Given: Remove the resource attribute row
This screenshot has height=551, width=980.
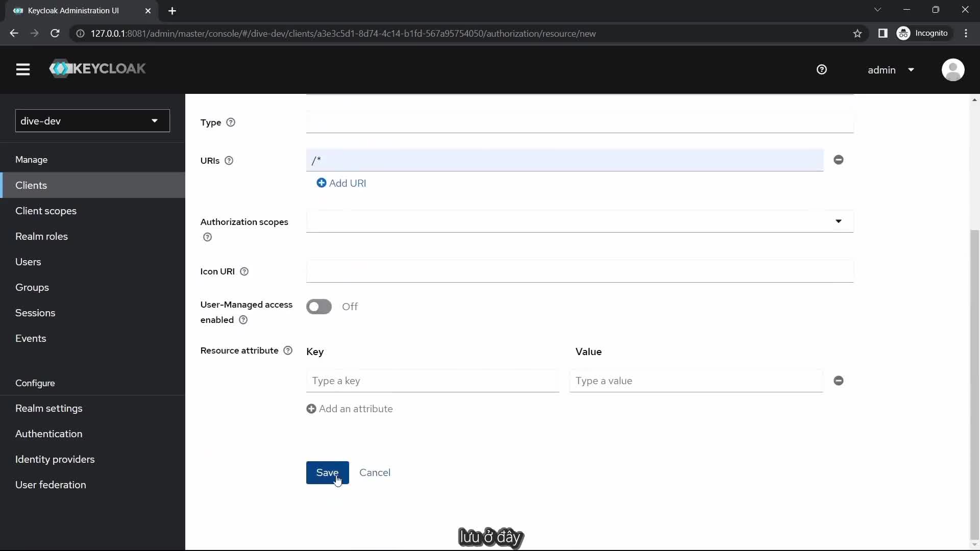Looking at the screenshot, I should point(838,381).
